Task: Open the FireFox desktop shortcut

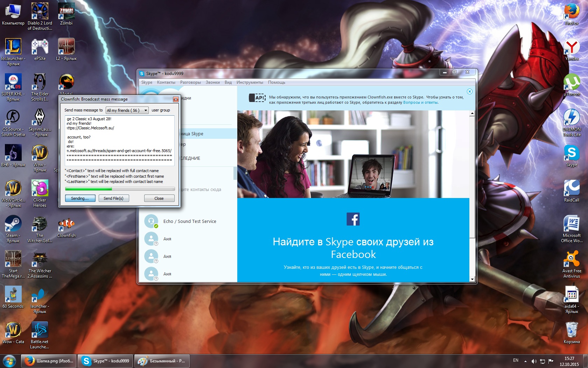Action: (572, 13)
